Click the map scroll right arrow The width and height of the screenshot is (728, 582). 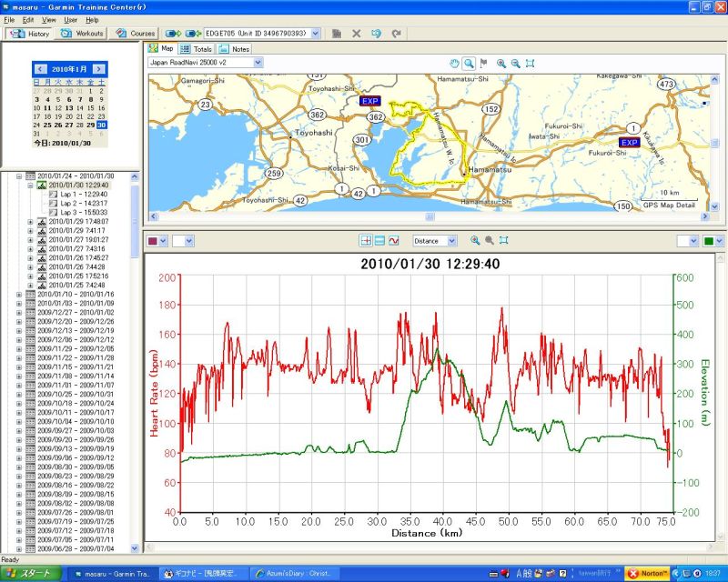point(705,216)
